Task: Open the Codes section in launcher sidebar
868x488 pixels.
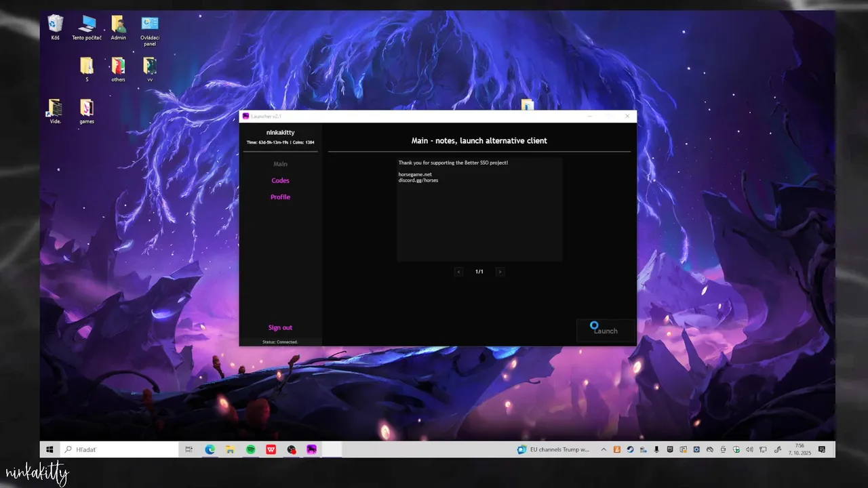Action: [x=280, y=180]
